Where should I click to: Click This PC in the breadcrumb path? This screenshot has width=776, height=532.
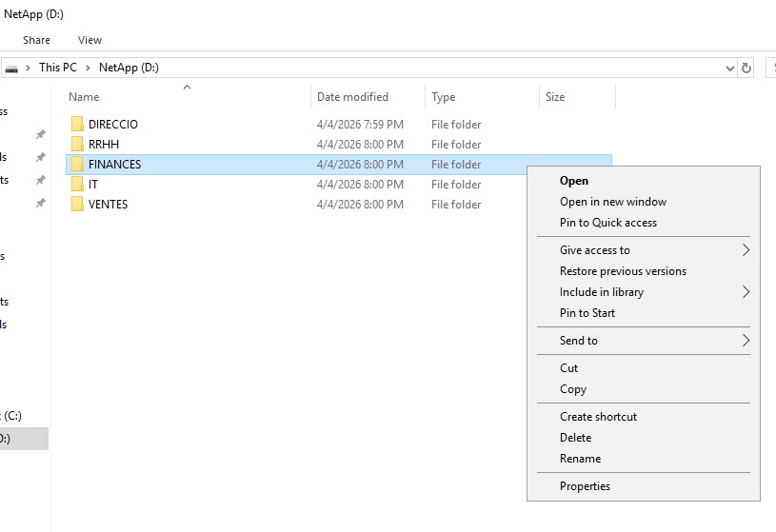(57, 69)
